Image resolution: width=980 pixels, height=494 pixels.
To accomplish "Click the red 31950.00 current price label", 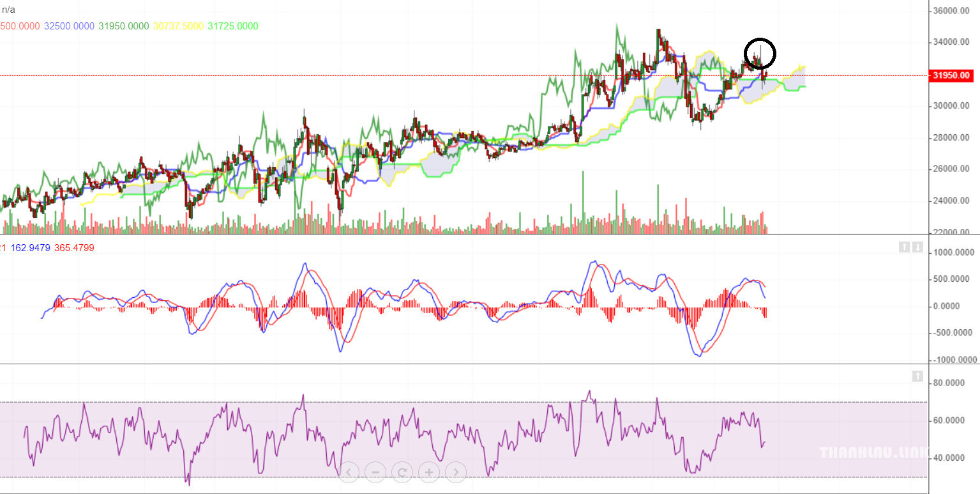I will [x=951, y=75].
